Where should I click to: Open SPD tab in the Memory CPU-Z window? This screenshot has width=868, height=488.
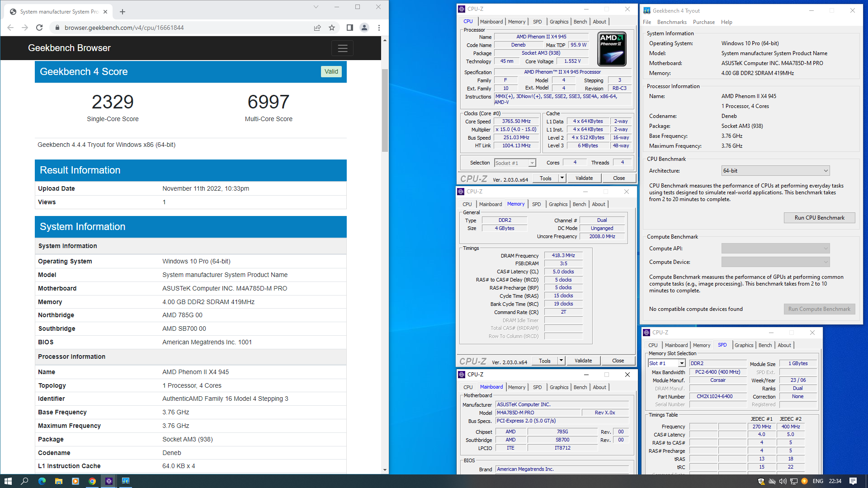click(537, 204)
